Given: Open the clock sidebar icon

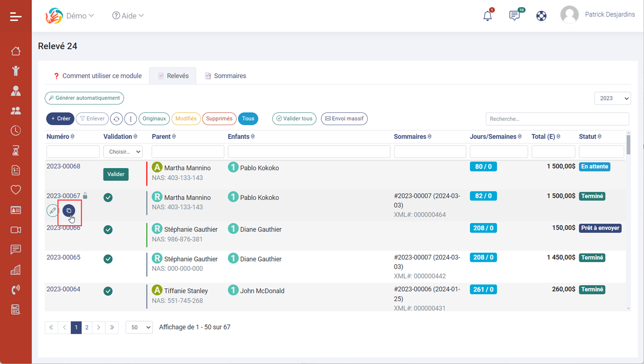Looking at the screenshot, I should pyautogui.click(x=16, y=131).
